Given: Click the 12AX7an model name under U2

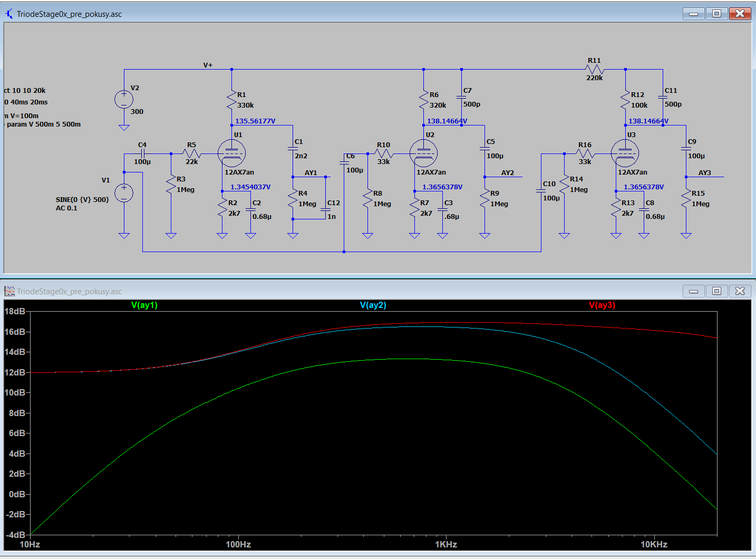Looking at the screenshot, I should click(x=431, y=172).
